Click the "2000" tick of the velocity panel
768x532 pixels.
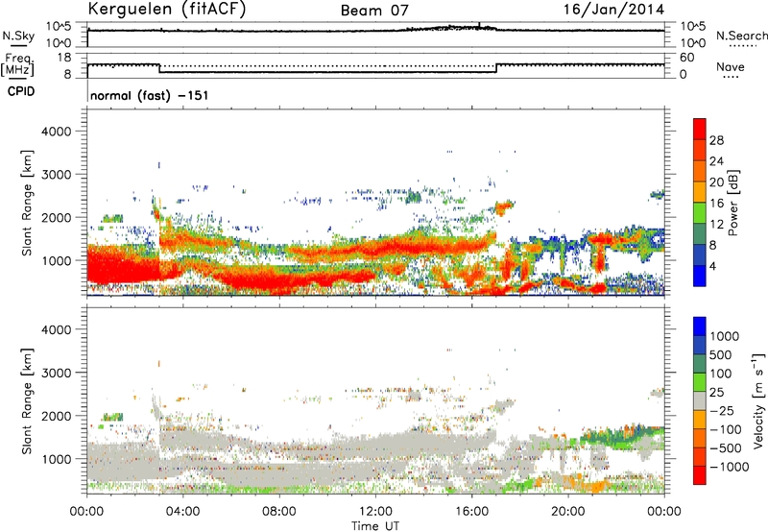tap(57, 416)
